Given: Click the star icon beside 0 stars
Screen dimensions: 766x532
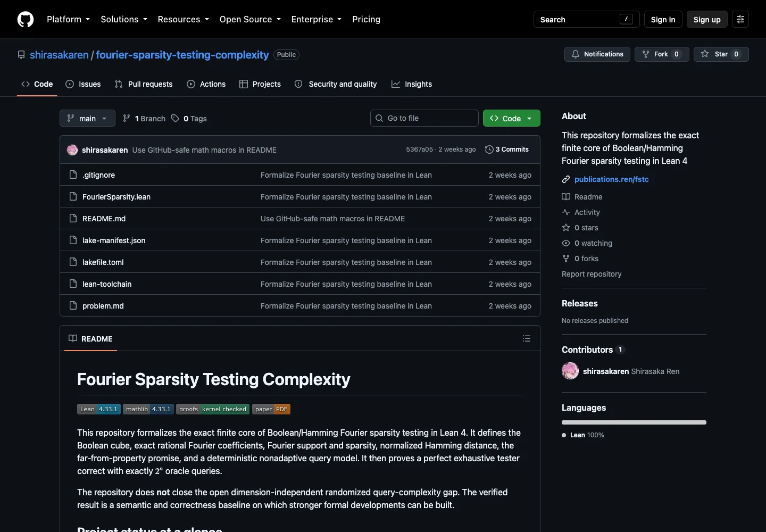Looking at the screenshot, I should coord(566,228).
